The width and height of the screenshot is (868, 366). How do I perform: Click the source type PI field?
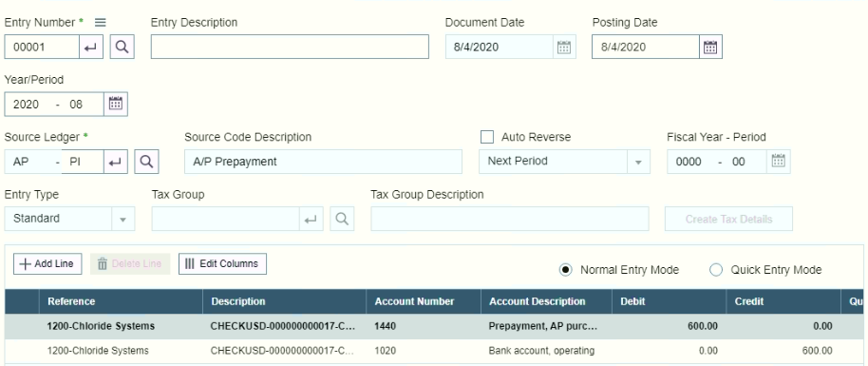point(83,162)
